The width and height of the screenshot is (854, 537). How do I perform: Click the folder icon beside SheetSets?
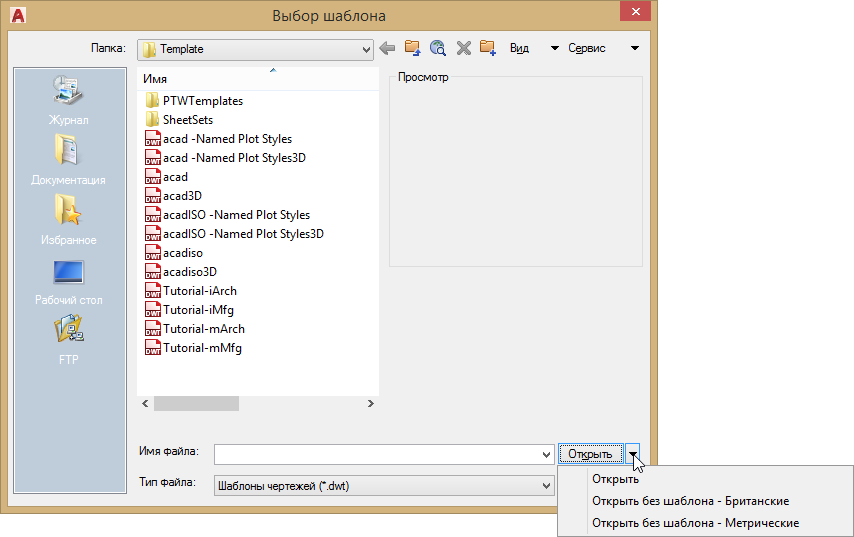(x=152, y=119)
